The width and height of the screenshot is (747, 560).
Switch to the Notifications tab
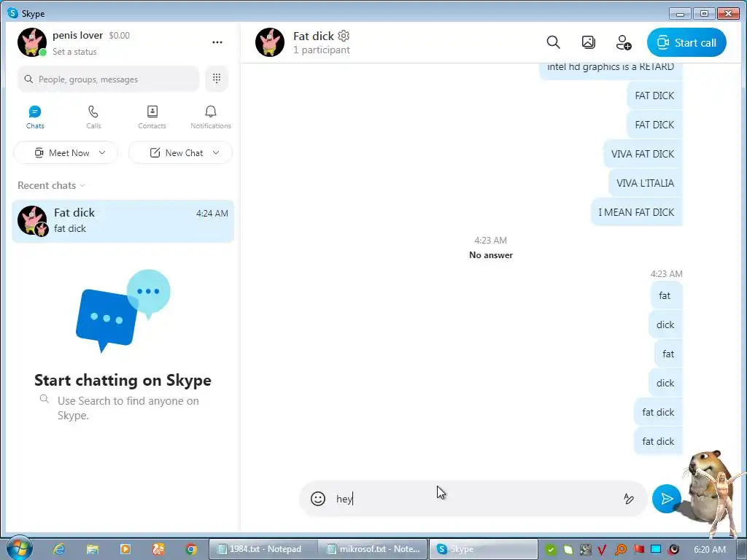[211, 117]
